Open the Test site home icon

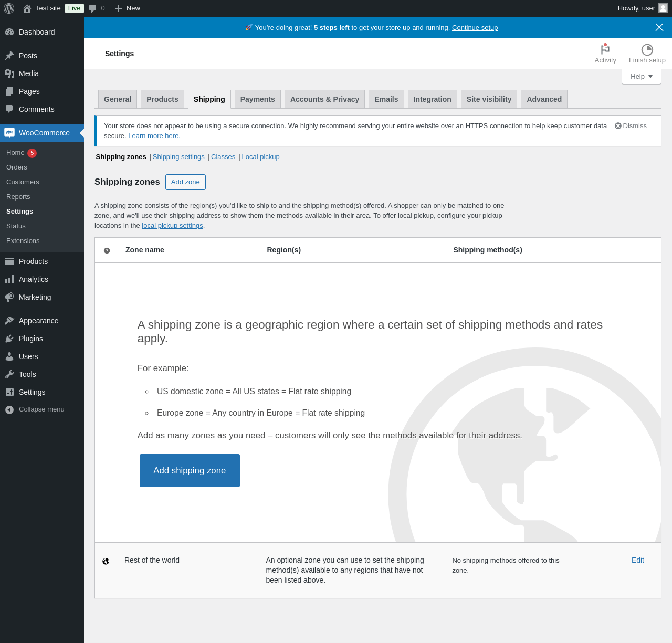(x=27, y=8)
